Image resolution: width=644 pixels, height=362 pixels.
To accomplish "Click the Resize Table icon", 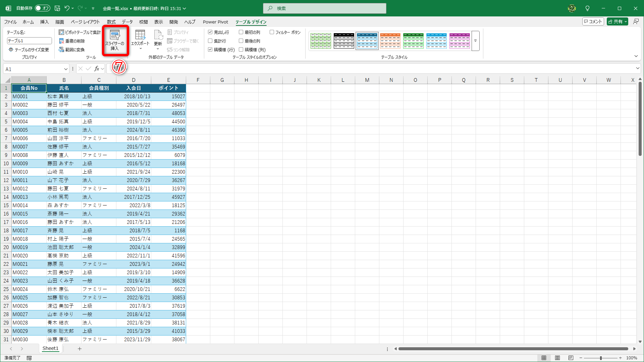I will pyautogui.click(x=11, y=50).
